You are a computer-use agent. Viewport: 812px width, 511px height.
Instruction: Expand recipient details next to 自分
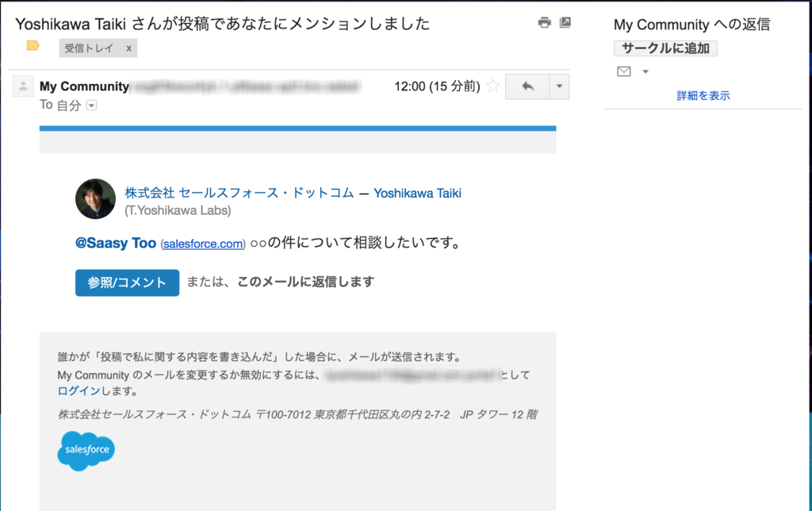(x=90, y=105)
